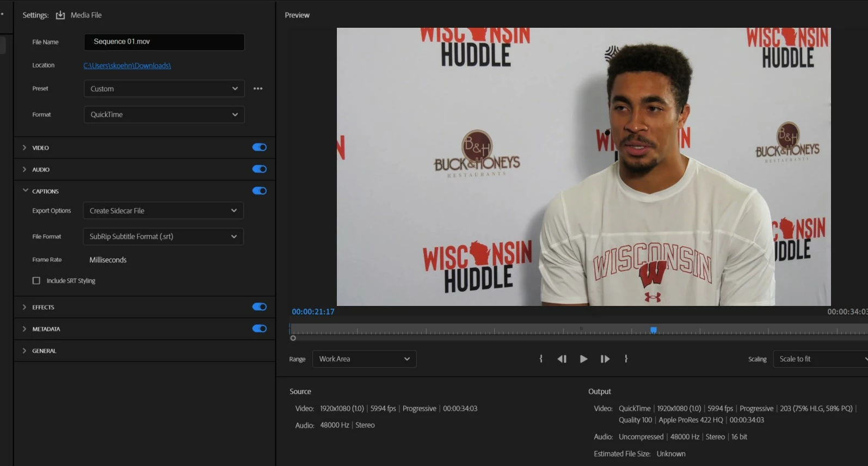Open the Preset dropdown showing Custom
868x466 pixels.
pos(164,88)
